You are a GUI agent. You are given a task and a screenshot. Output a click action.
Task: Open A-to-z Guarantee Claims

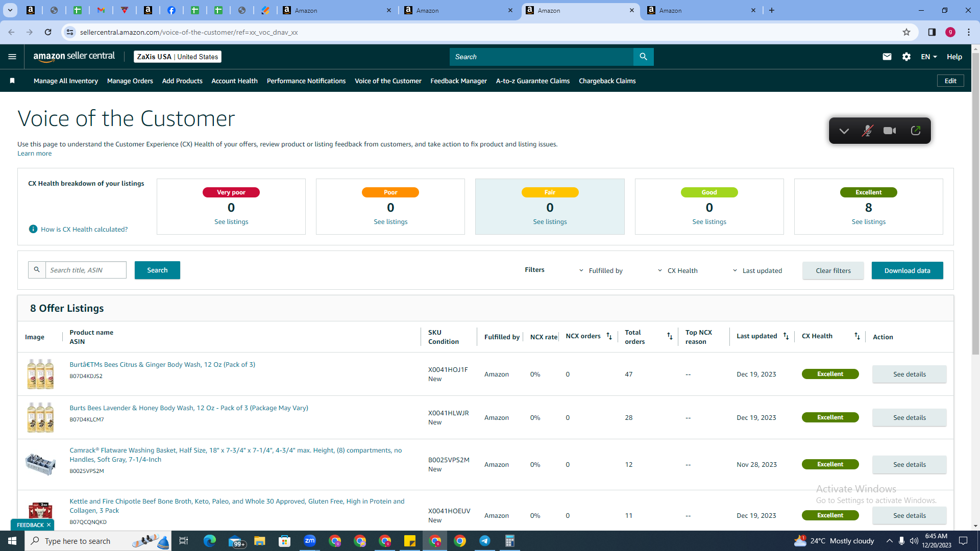tap(533, 81)
